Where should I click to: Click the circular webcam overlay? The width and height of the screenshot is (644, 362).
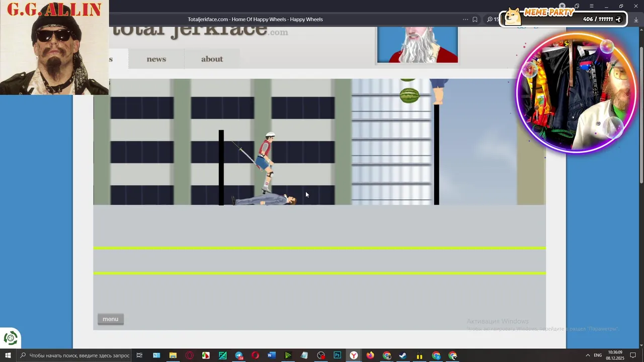click(x=577, y=93)
